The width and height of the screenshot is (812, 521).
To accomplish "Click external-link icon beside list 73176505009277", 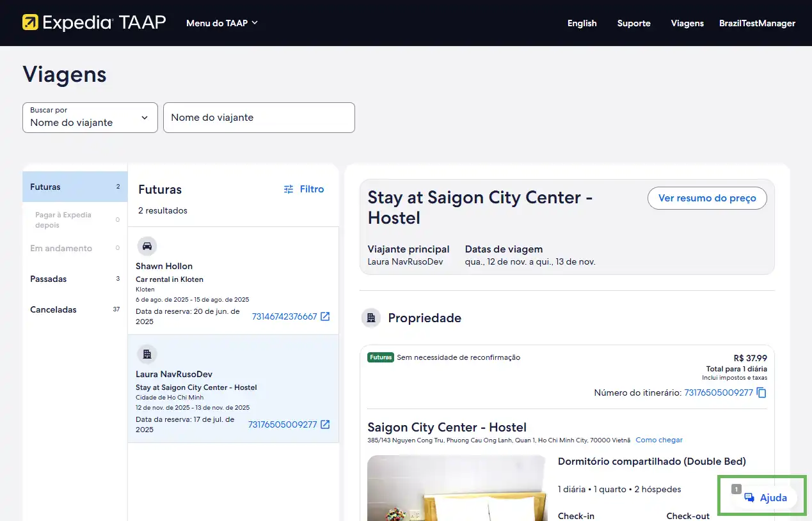I will click(325, 424).
